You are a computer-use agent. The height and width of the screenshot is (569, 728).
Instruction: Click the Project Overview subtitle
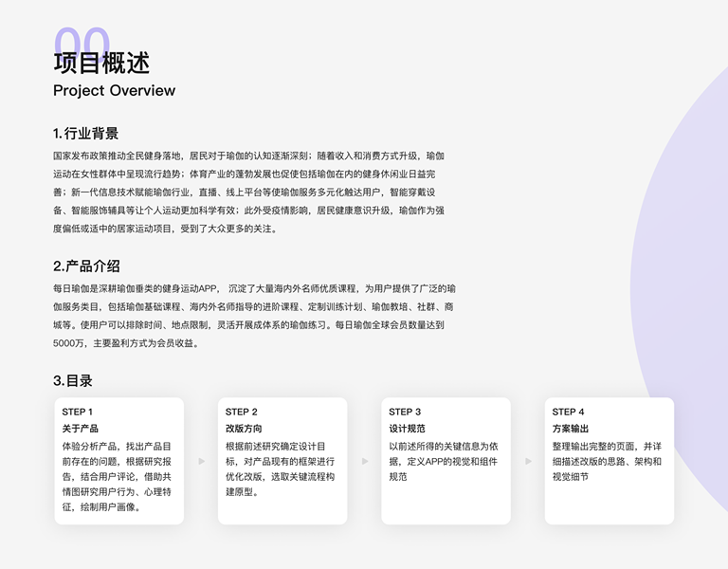[114, 91]
